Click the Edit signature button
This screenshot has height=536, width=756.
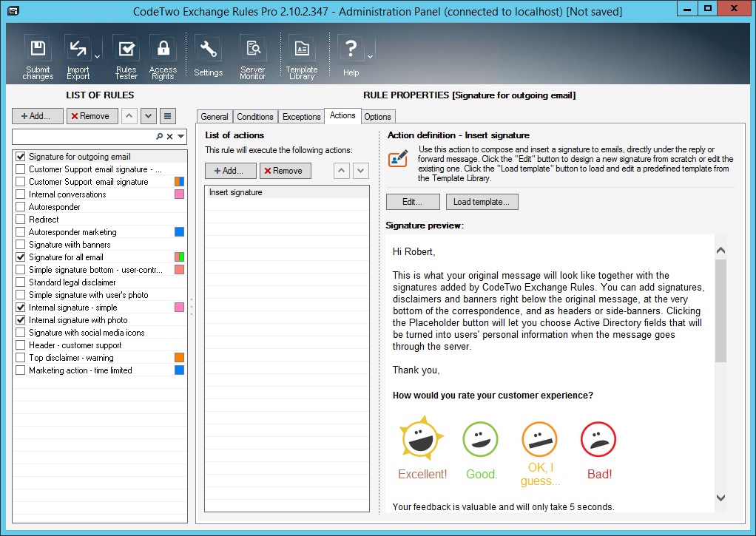click(413, 202)
